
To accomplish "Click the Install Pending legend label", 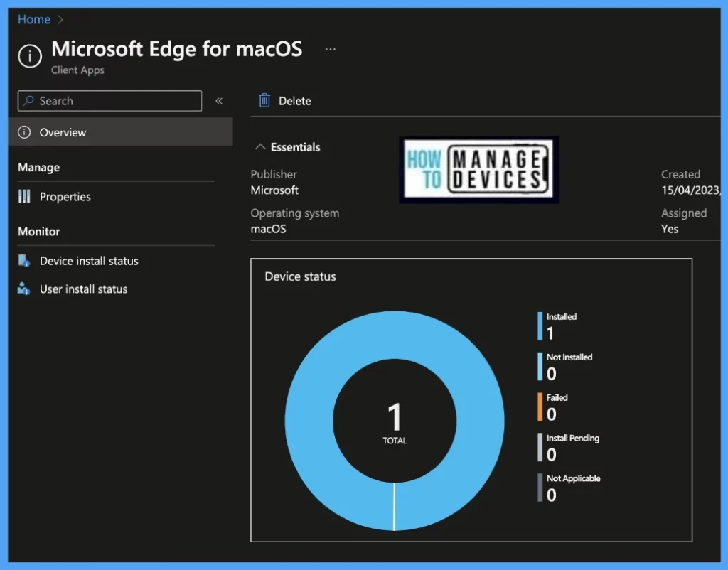I will [573, 439].
